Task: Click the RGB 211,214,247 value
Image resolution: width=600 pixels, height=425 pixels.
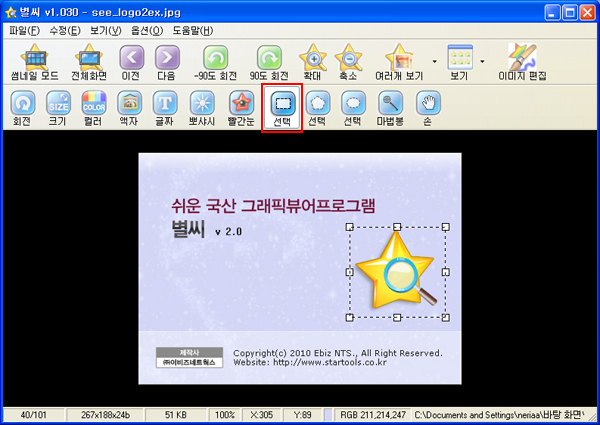Action: point(373,415)
